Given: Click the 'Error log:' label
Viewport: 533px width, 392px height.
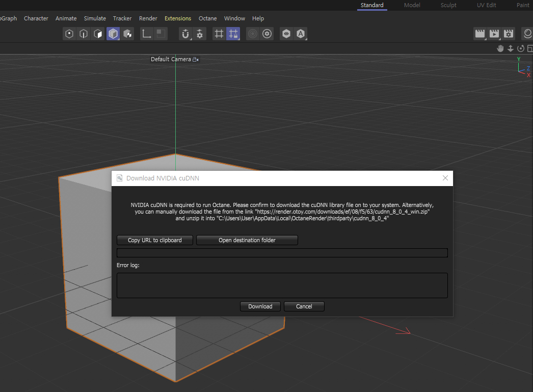Looking at the screenshot, I should pos(128,265).
